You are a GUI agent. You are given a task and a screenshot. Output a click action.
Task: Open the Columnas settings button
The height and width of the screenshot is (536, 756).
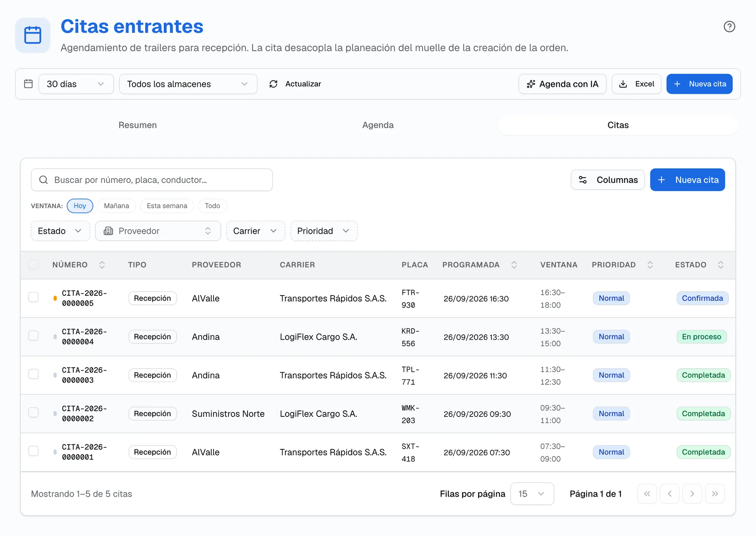coord(608,180)
